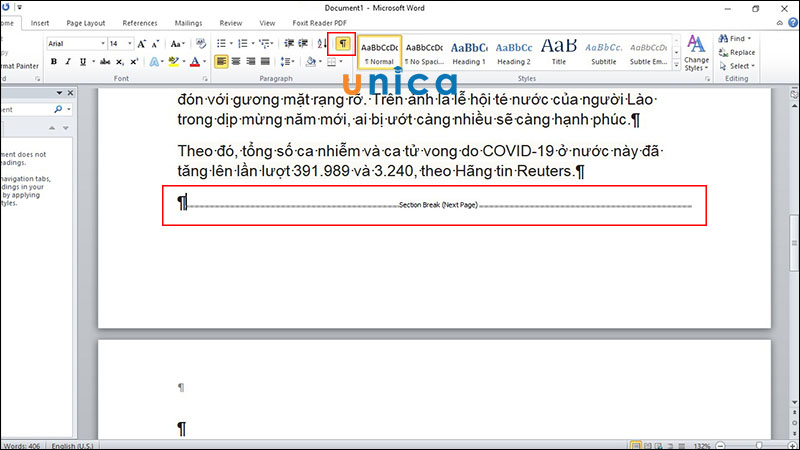Click the Grow Font icon
The image size is (800, 450).
[x=141, y=44]
